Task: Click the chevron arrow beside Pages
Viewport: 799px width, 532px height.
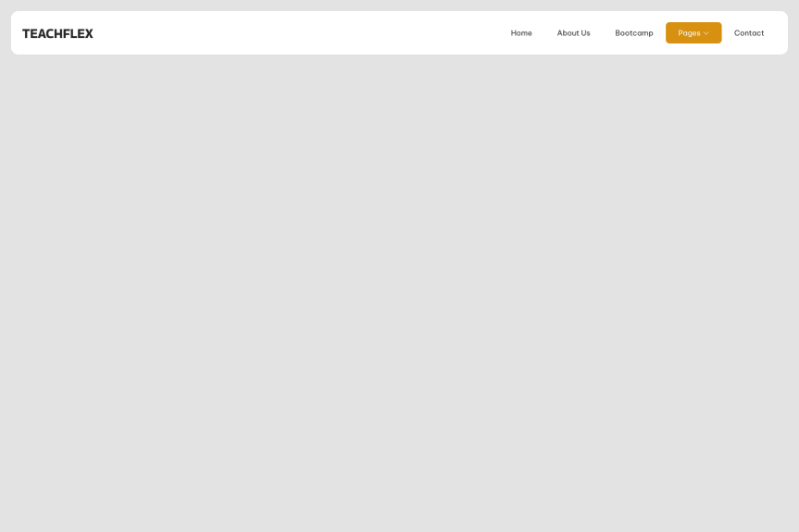Action: click(706, 33)
